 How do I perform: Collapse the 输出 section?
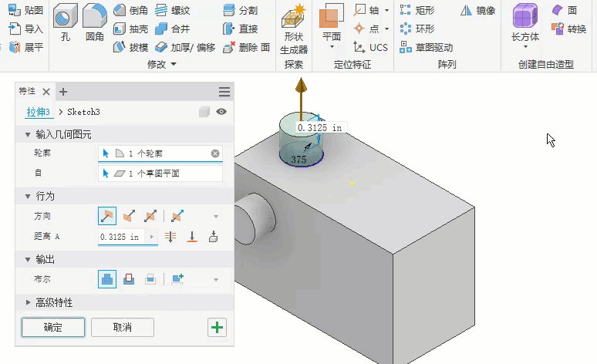coord(28,260)
